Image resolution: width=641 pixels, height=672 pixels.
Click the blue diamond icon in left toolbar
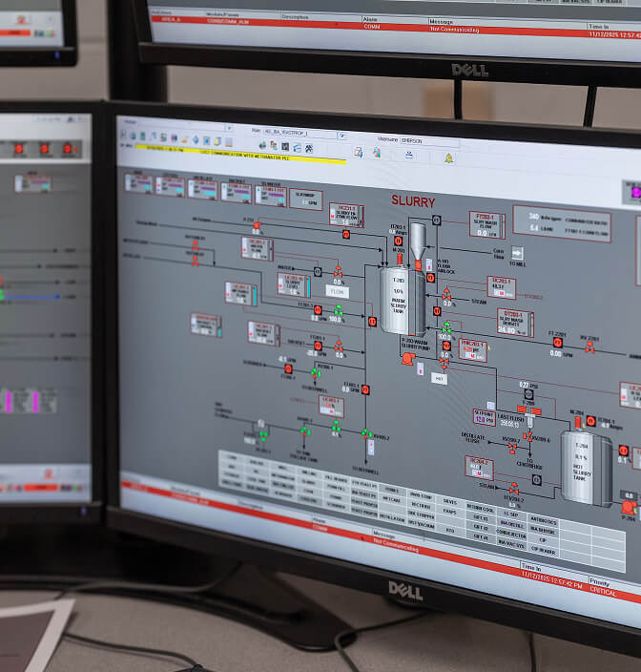tap(196, 139)
